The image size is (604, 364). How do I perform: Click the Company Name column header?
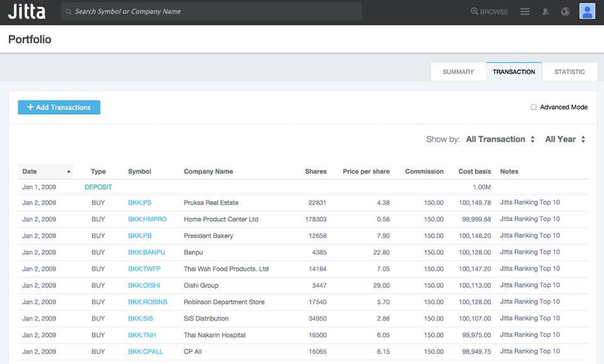click(208, 171)
